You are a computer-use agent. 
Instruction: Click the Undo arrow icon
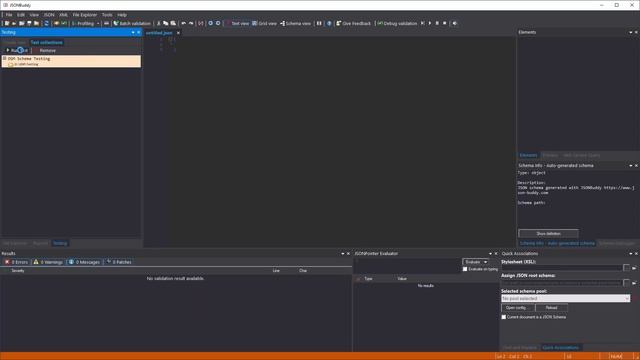[183, 23]
